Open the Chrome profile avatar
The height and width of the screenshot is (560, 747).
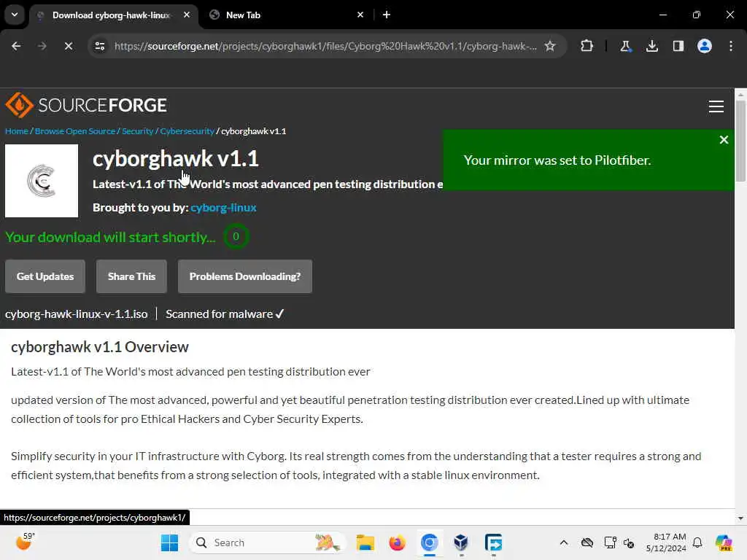point(704,46)
